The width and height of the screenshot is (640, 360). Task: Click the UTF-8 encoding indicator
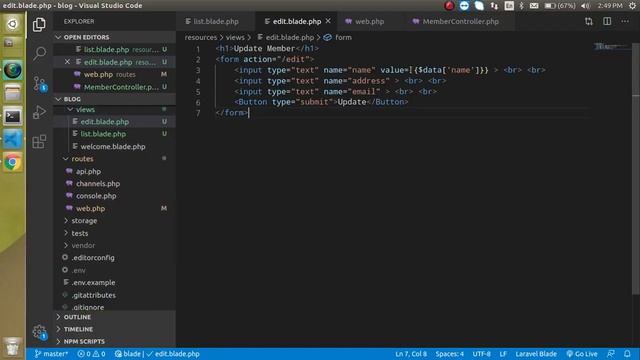tap(481, 353)
